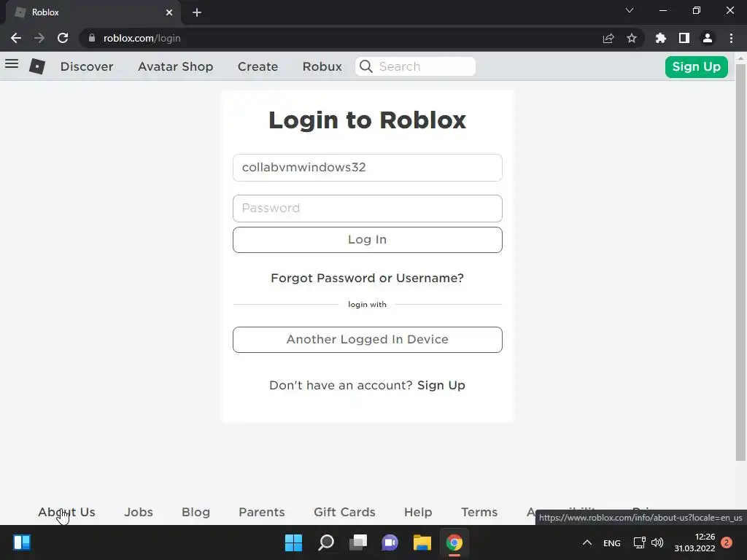This screenshot has width=747, height=560.
Task: Open the Blog footer link
Action: point(196,513)
